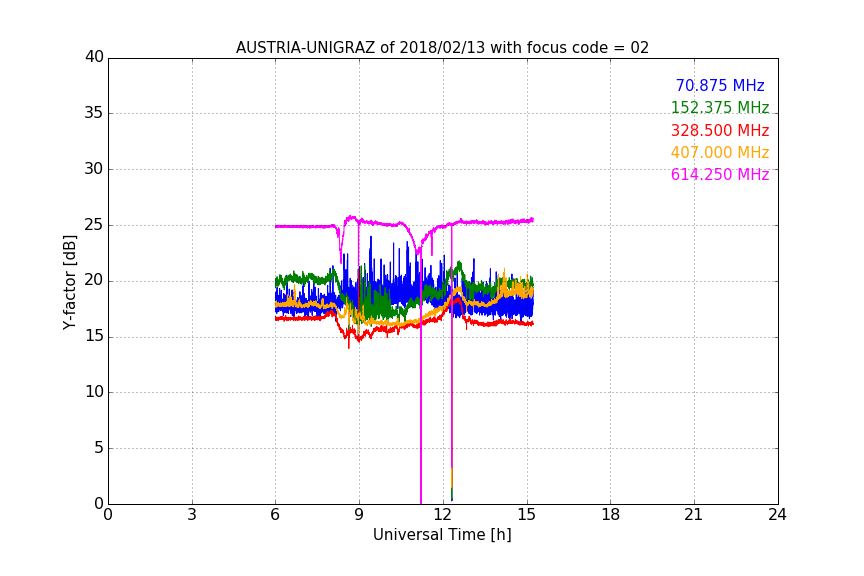The width and height of the screenshot is (864, 576).
Task: Click the y-axis tick label 35
Action: coord(94,113)
